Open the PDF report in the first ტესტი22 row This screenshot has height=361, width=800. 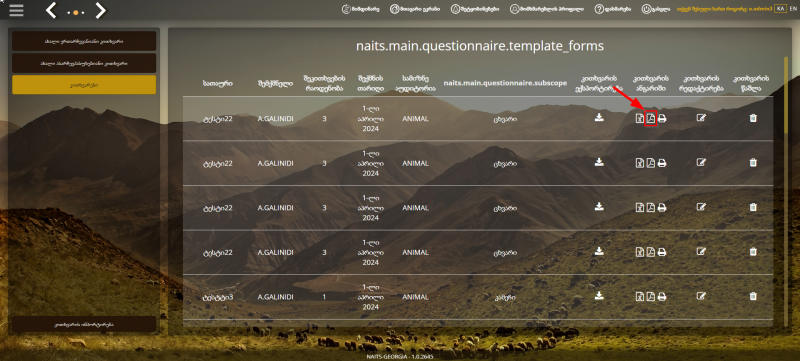[x=651, y=119]
